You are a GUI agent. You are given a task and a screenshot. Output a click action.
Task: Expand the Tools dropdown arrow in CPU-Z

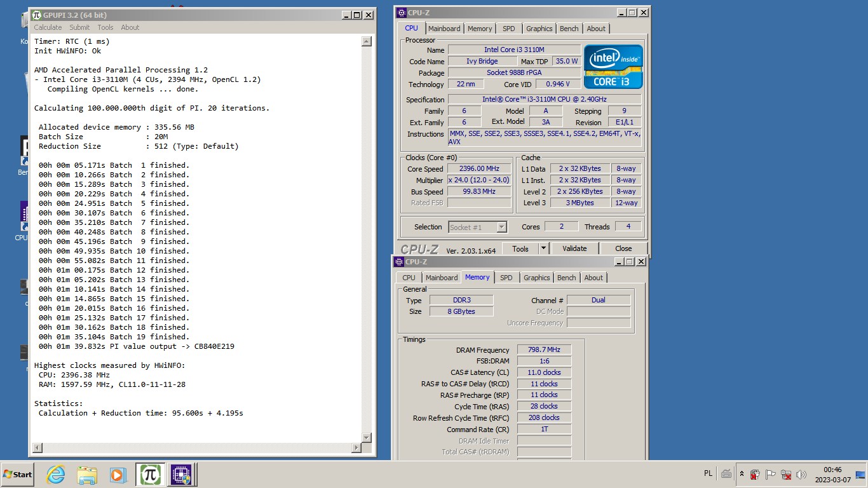(544, 248)
